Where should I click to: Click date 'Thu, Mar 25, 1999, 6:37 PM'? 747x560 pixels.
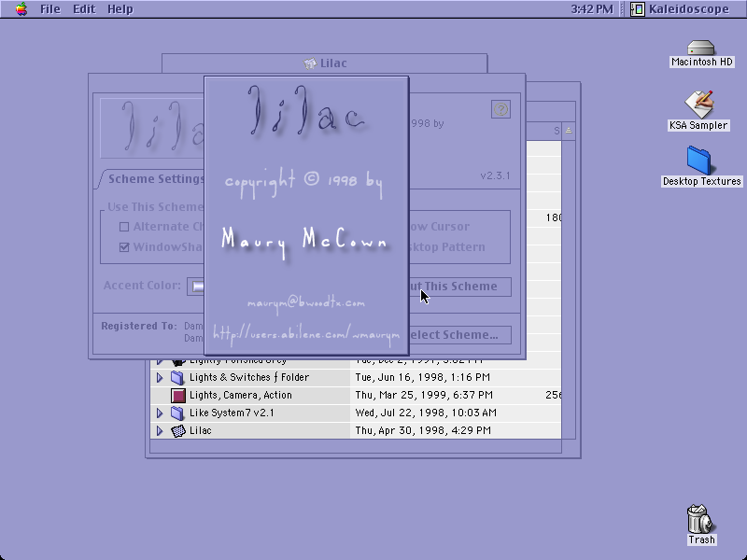click(424, 395)
